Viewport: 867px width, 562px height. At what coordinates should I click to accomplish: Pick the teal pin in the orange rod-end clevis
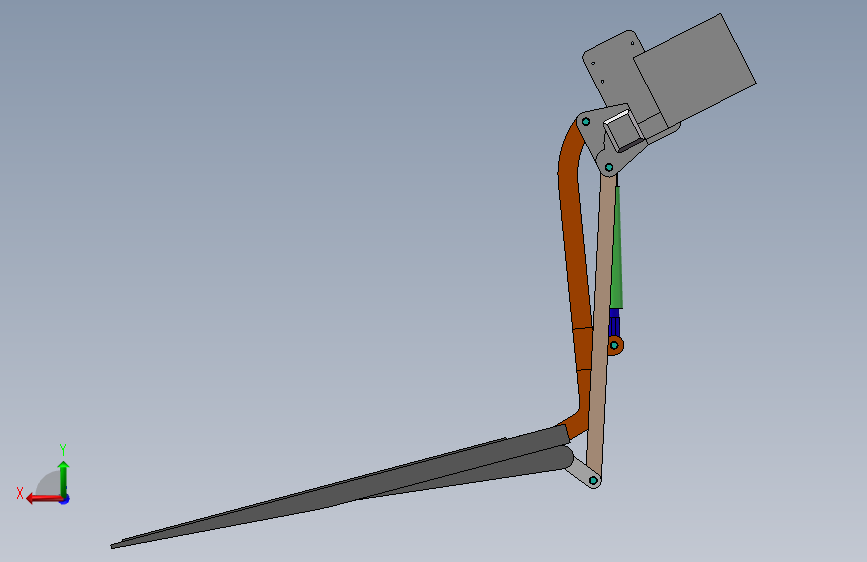pos(614,345)
